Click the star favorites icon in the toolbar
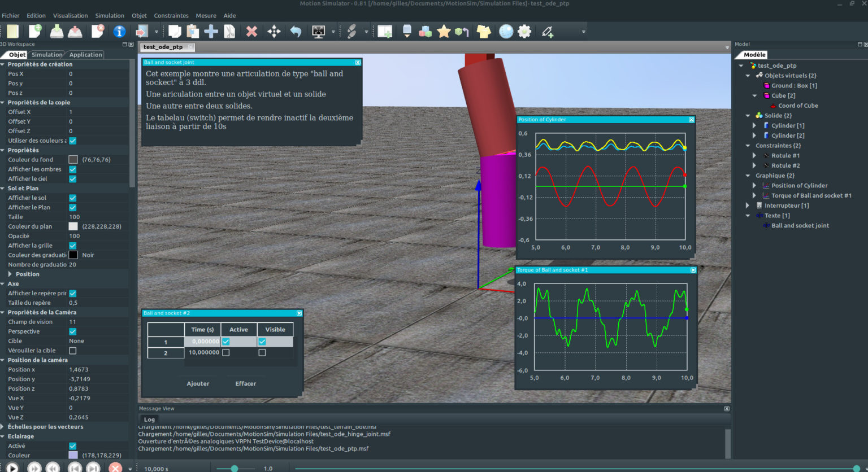Viewport: 868px width, 472px height. coord(444,32)
